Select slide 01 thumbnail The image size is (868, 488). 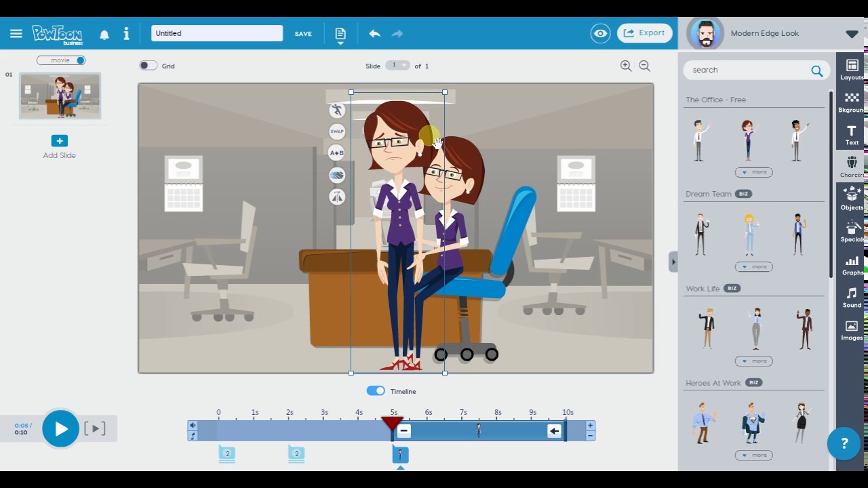(60, 96)
